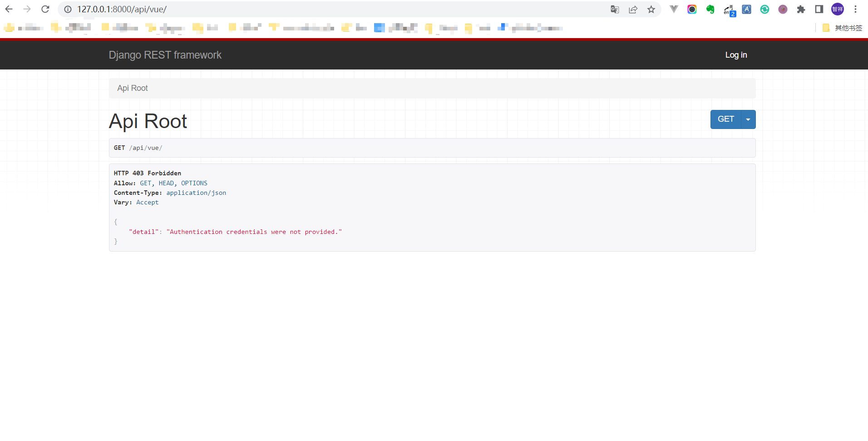Click the Allow: GET, HEAD, OPTIONS header
Screen dimensions: 868x441
(x=161, y=183)
